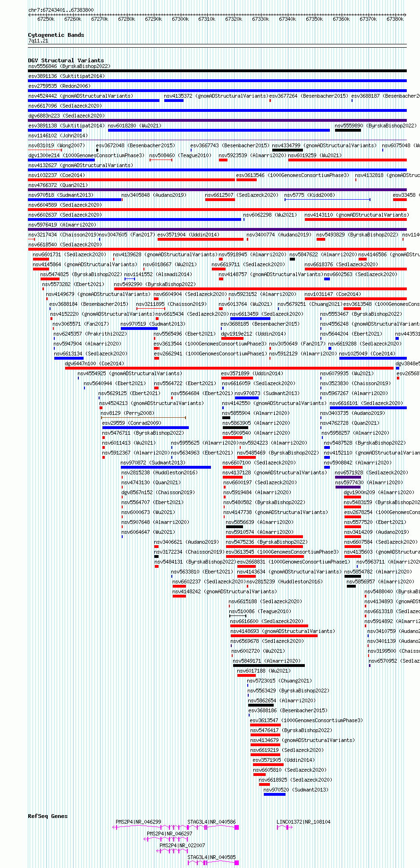Viewport: 420px width, 868px height.
Task: Click the Cytogenetic Bands track title
Action: point(56,35)
